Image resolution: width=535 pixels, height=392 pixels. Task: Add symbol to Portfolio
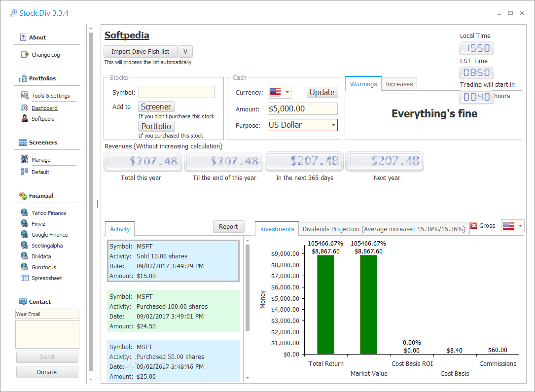(x=156, y=126)
